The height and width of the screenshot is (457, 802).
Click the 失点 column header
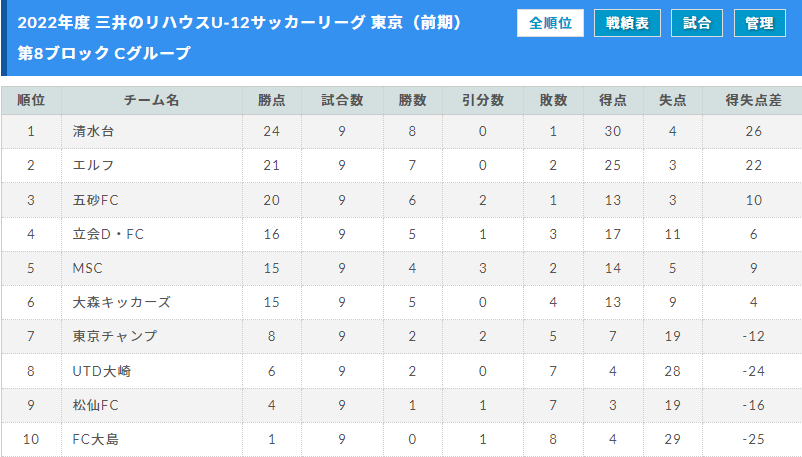672,100
